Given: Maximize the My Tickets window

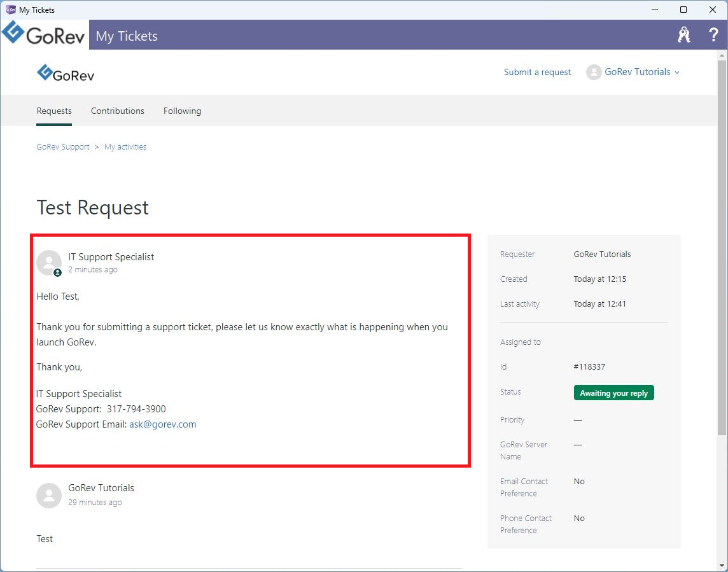Looking at the screenshot, I should pyautogui.click(x=683, y=10).
